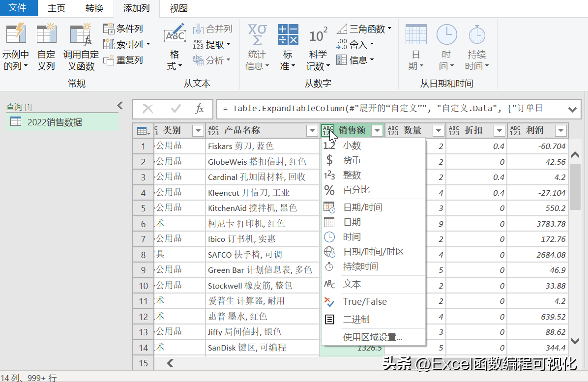
Task: Add a 条件列 conditional column
Action: click(x=123, y=29)
